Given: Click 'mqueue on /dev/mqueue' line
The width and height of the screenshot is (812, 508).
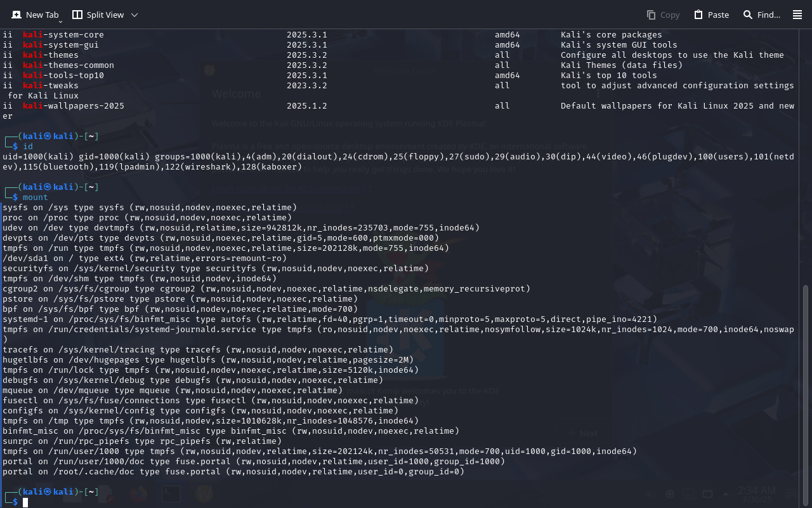Looking at the screenshot, I should (173, 391).
